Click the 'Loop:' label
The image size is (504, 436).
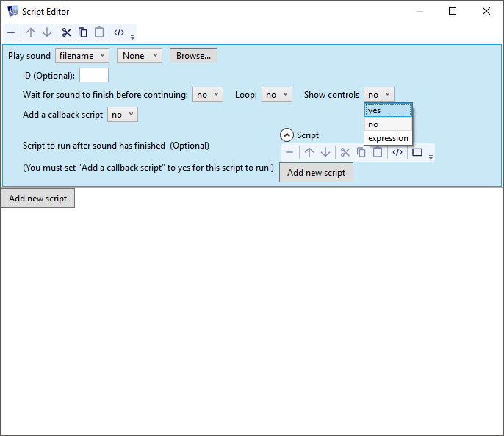246,95
